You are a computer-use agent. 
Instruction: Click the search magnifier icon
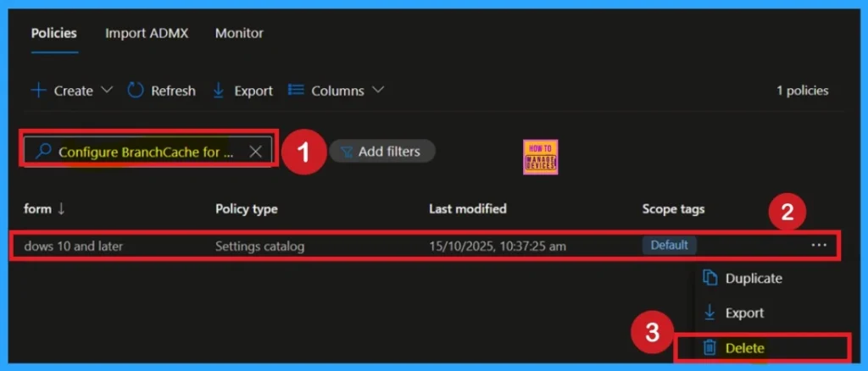coord(43,152)
